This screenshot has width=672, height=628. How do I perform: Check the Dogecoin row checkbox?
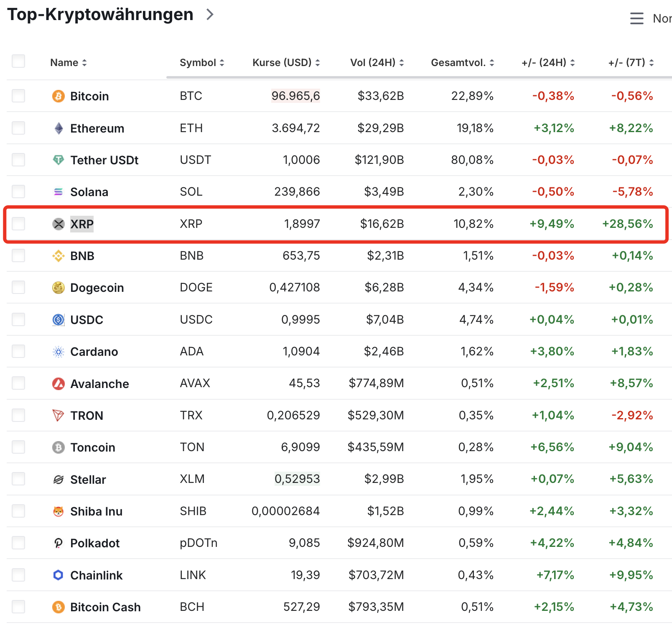point(18,287)
